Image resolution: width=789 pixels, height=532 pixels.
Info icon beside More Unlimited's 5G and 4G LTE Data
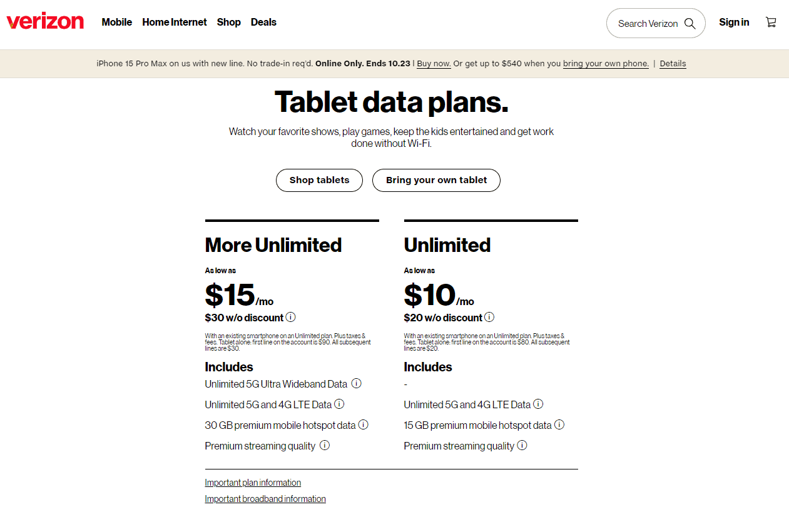point(339,404)
